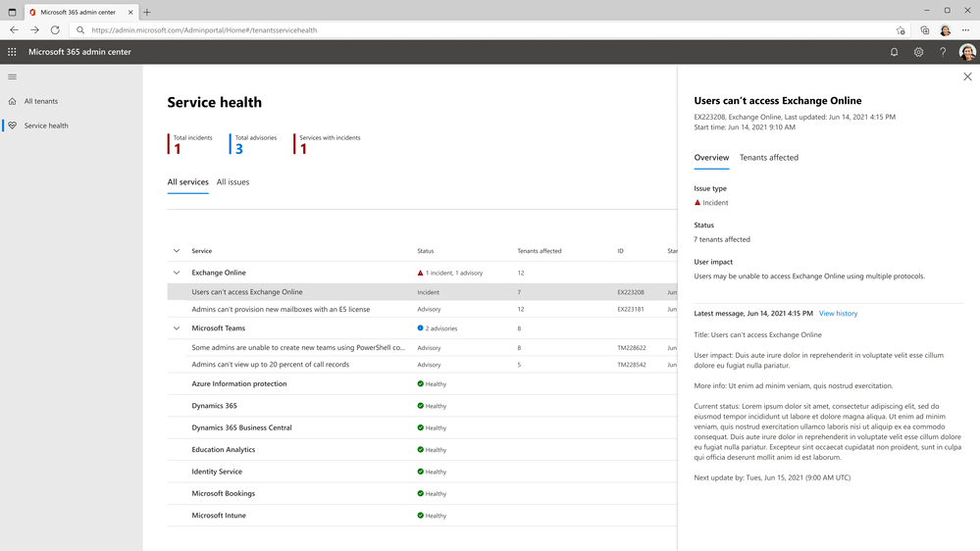Switch to the All issues tab
The height and width of the screenshot is (551, 980).
click(x=232, y=181)
